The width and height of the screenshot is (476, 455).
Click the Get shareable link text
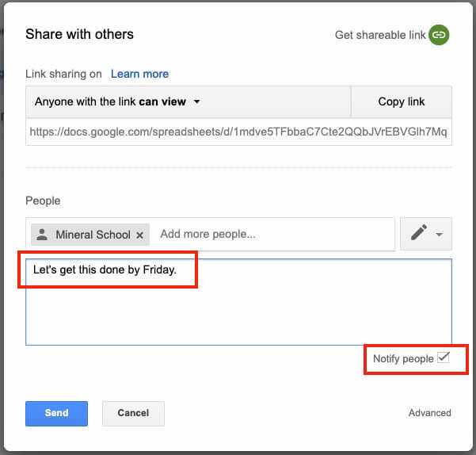point(379,35)
